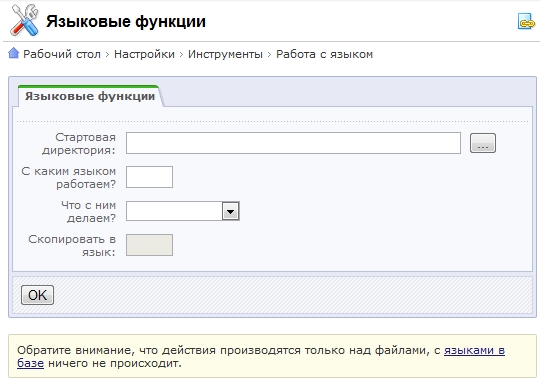The image size is (540, 382).
Task: Navigate to Инструменты in breadcrumbs
Action: (225, 54)
